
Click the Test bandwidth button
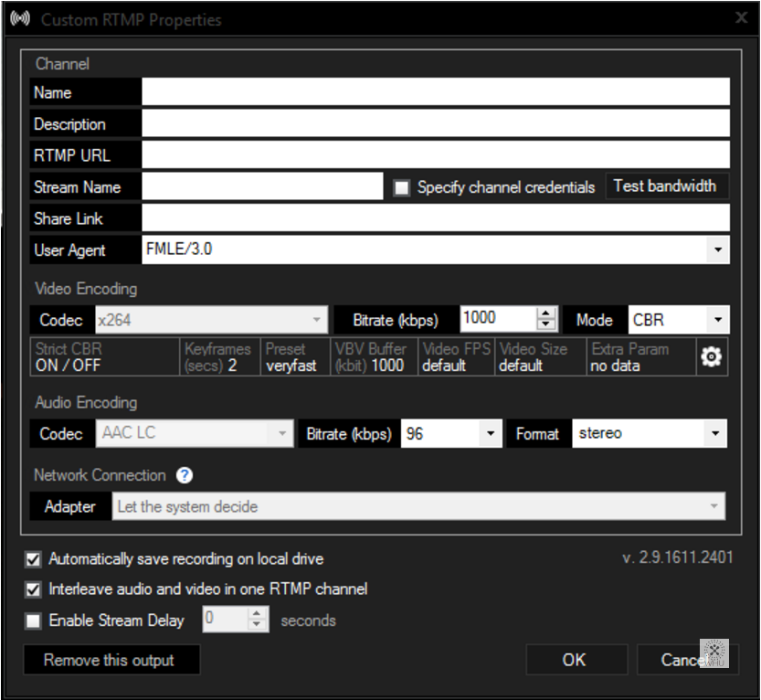[666, 186]
